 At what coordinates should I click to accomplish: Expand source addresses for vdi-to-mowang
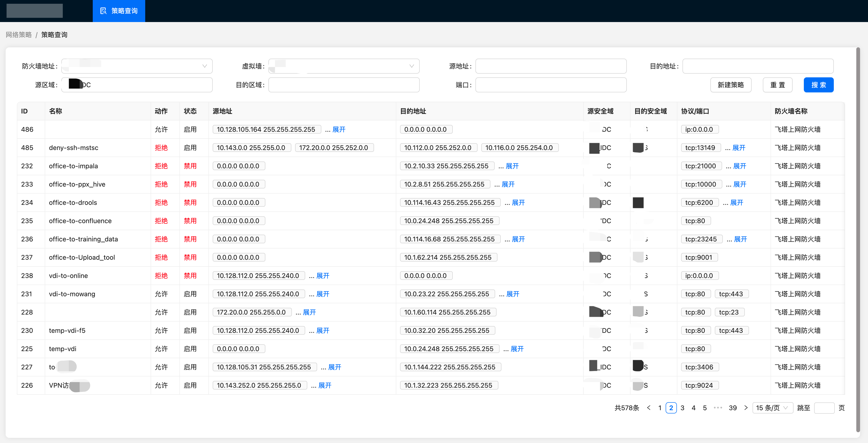(x=323, y=294)
